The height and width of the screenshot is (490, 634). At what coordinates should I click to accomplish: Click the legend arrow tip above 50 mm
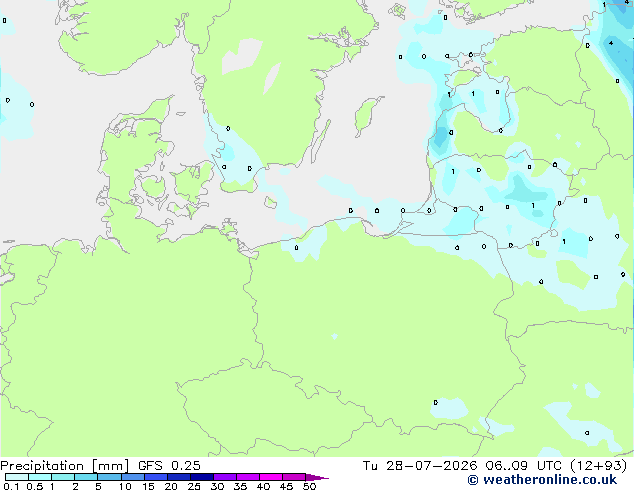tap(317, 478)
